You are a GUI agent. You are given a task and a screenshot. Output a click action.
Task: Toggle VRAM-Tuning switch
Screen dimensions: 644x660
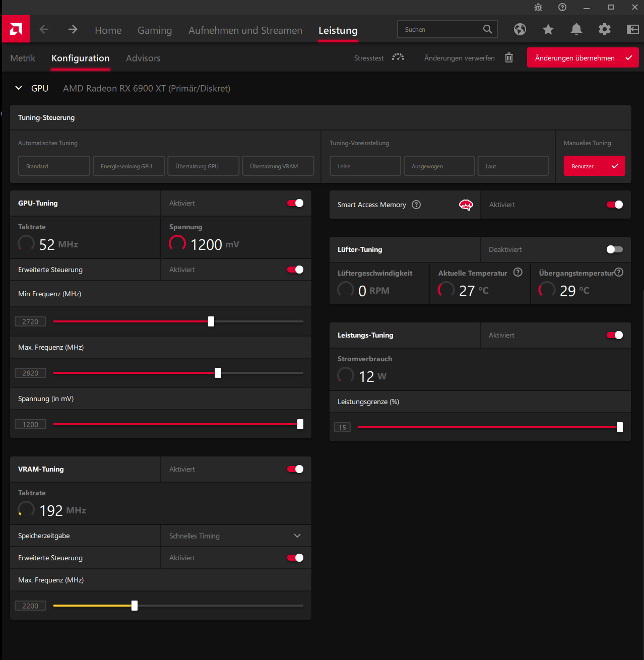(295, 469)
